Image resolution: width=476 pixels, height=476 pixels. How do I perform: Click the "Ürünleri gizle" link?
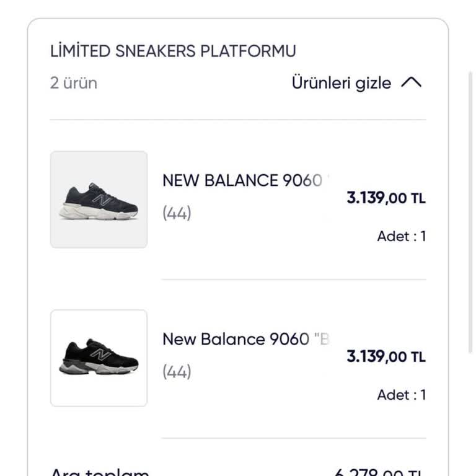pyautogui.click(x=342, y=83)
